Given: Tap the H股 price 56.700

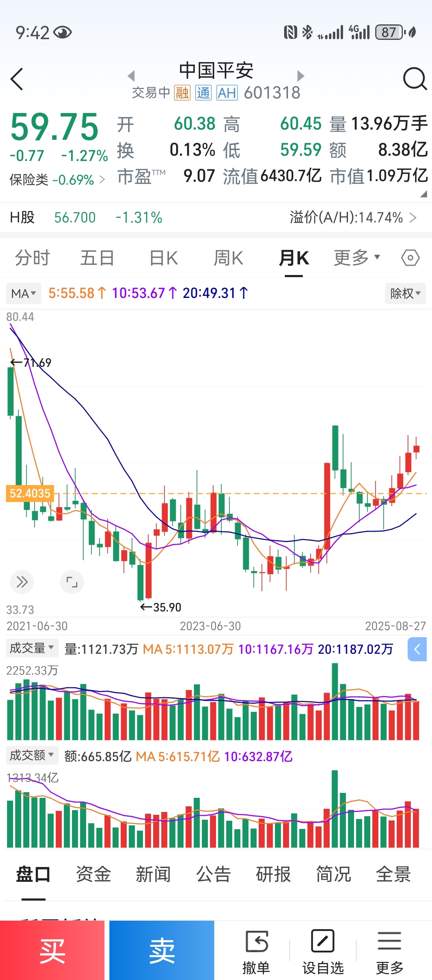Looking at the screenshot, I should (x=75, y=217).
